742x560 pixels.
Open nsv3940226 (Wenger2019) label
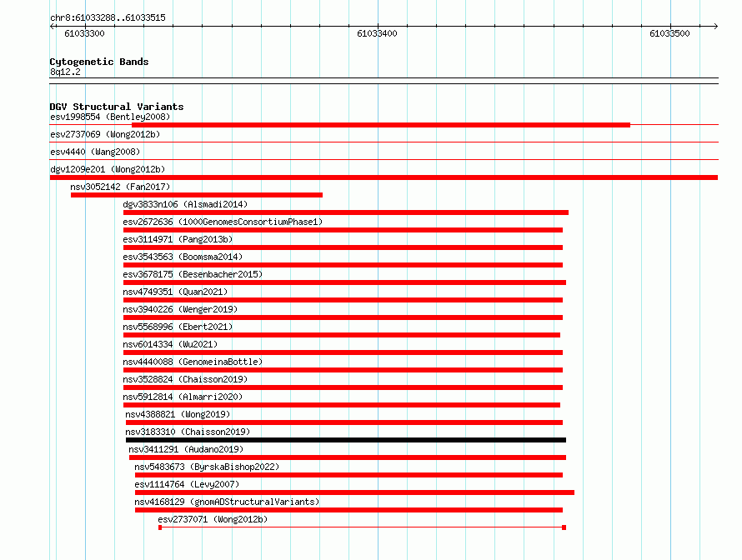pyautogui.click(x=180, y=309)
